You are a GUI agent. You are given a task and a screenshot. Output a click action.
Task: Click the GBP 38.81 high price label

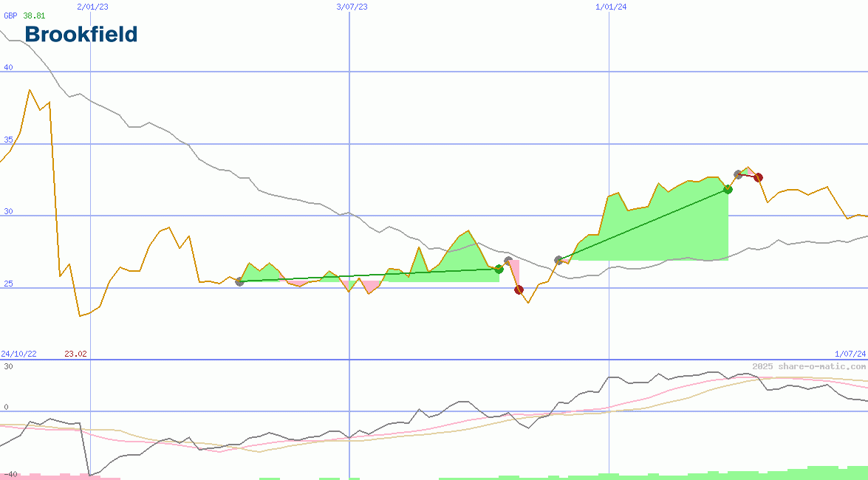click(x=24, y=15)
